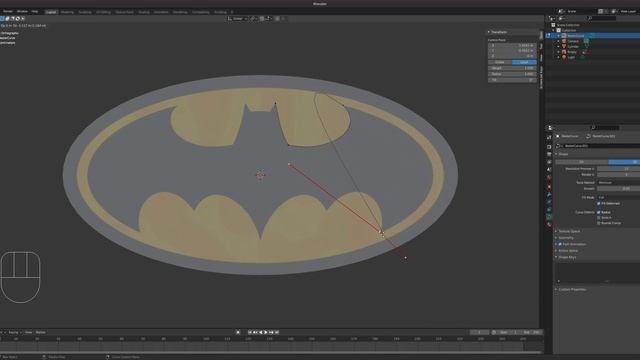Switch to the Modeling workspace tab

[67, 12]
